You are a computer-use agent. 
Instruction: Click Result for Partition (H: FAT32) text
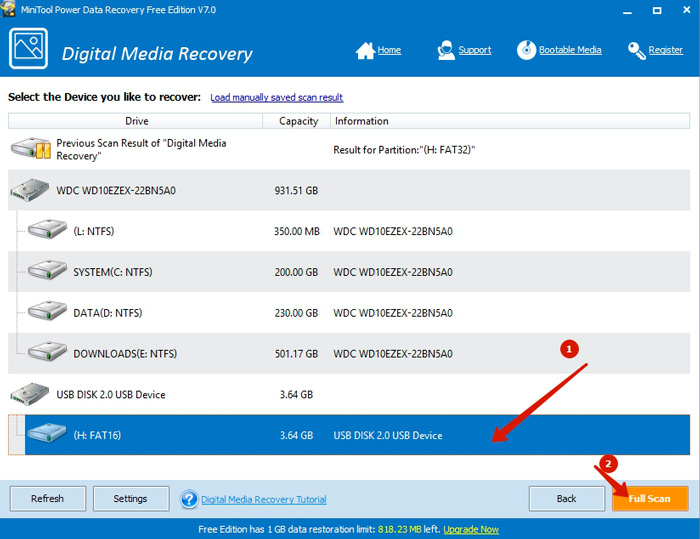404,150
